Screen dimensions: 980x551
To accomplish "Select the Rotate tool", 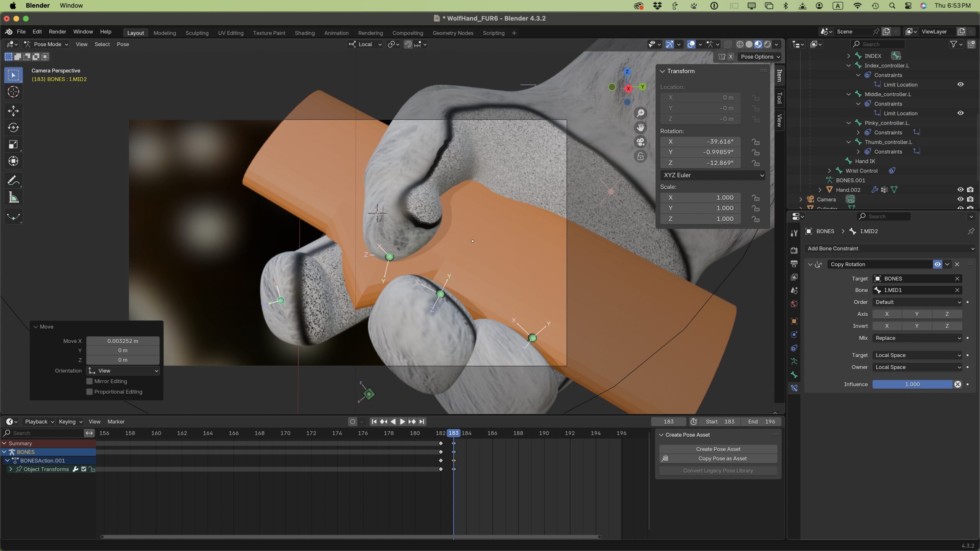I will 13,128.
